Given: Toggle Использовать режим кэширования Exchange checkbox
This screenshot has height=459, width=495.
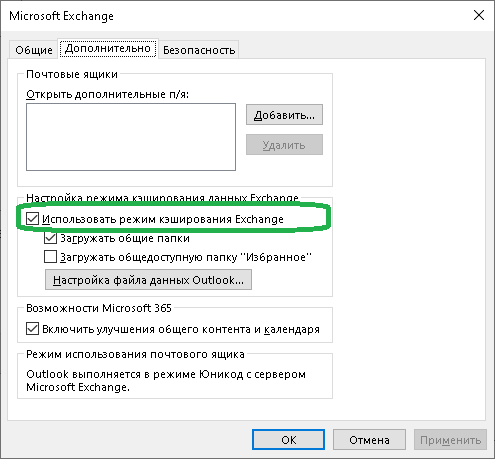Looking at the screenshot, I should click(x=32, y=219).
